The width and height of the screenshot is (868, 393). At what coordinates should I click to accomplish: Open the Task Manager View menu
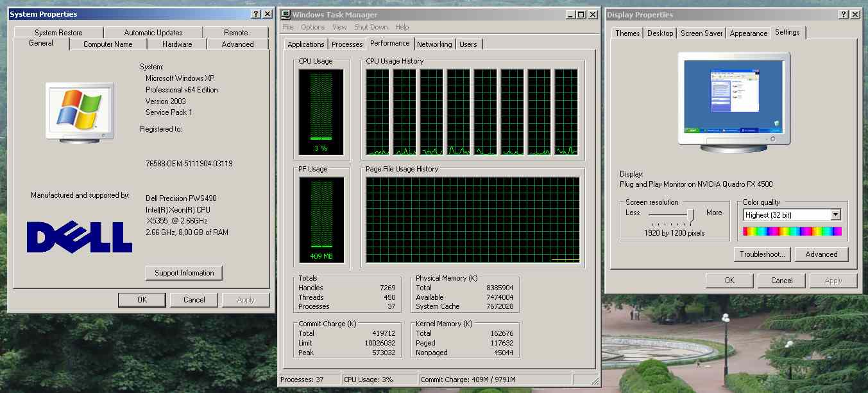point(339,27)
